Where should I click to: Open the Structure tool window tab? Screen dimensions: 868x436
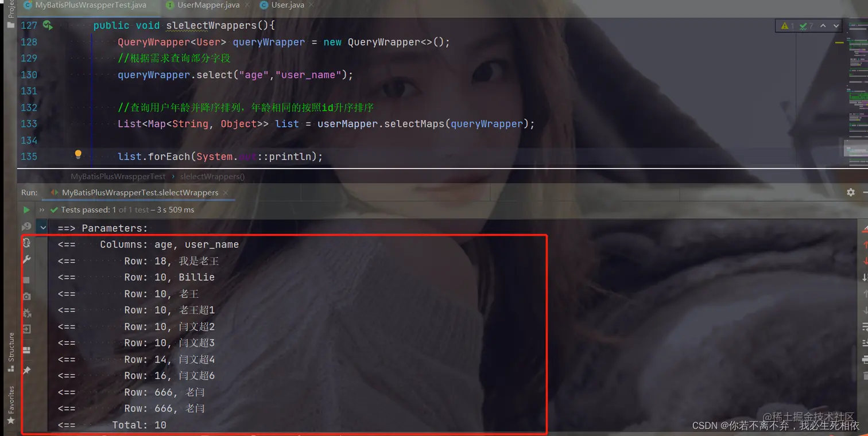point(11,352)
